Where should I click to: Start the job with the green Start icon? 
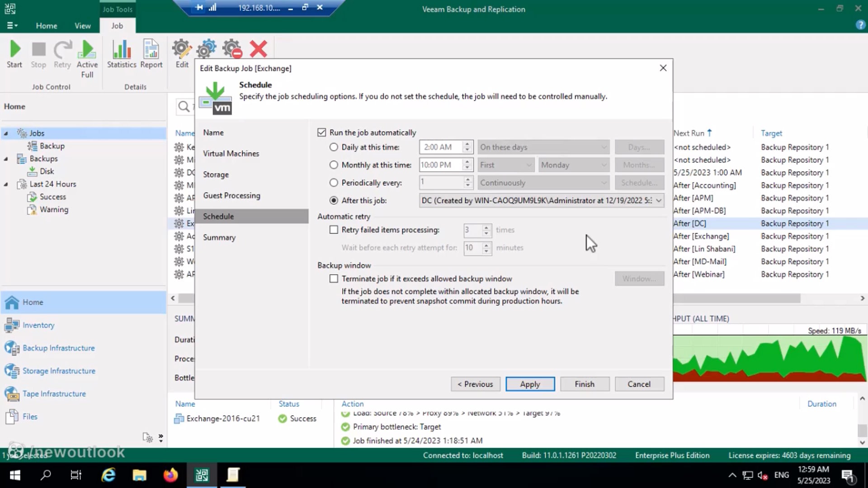pos(14,54)
